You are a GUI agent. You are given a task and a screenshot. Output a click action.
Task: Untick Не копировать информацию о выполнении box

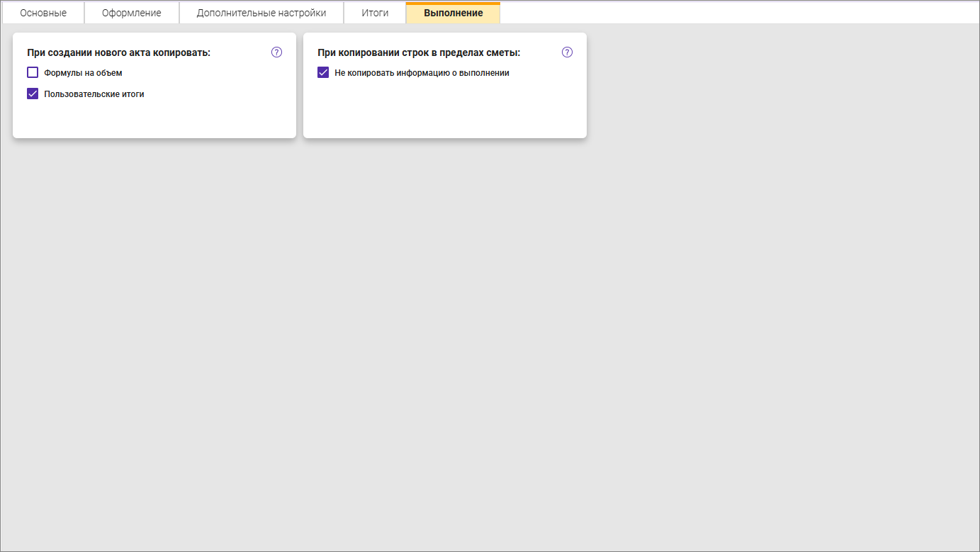323,72
